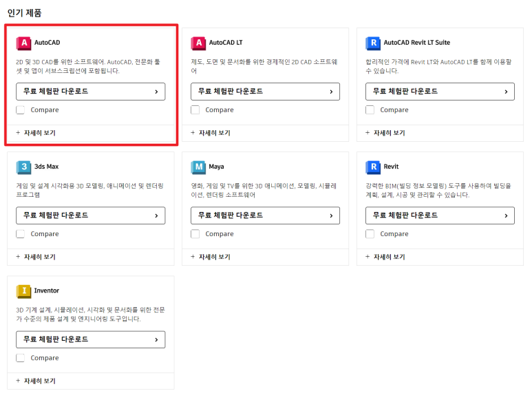
Task: Click the Revit logo icon
Action: click(373, 167)
